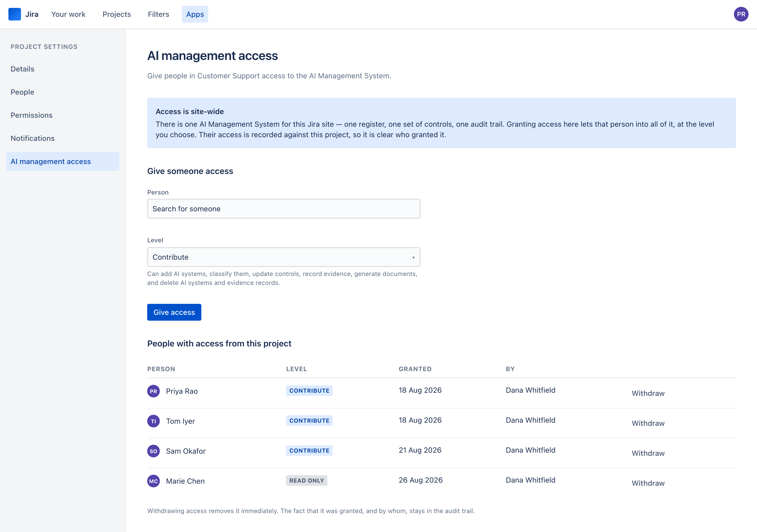Withdraw access for Priya Rao
757x532 pixels.
pos(648,393)
